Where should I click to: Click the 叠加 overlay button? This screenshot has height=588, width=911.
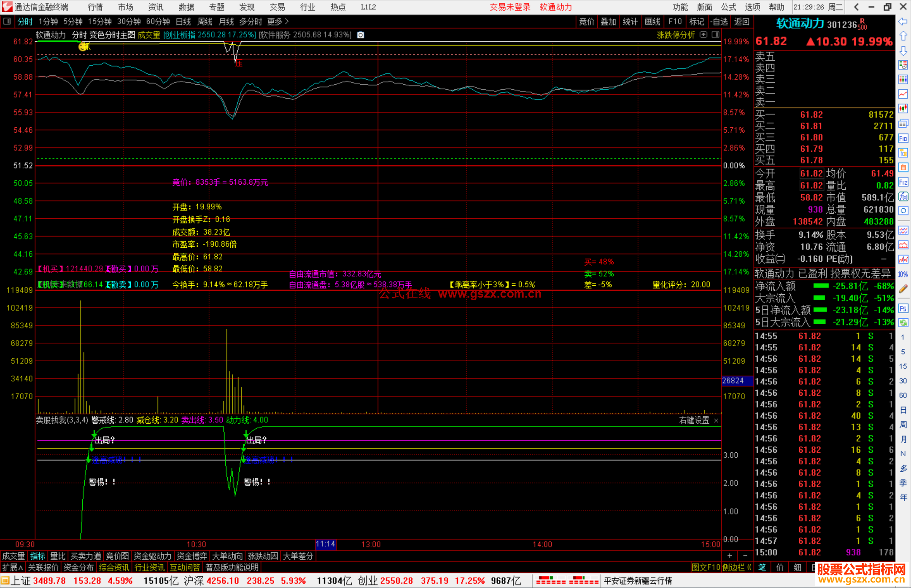[608, 21]
